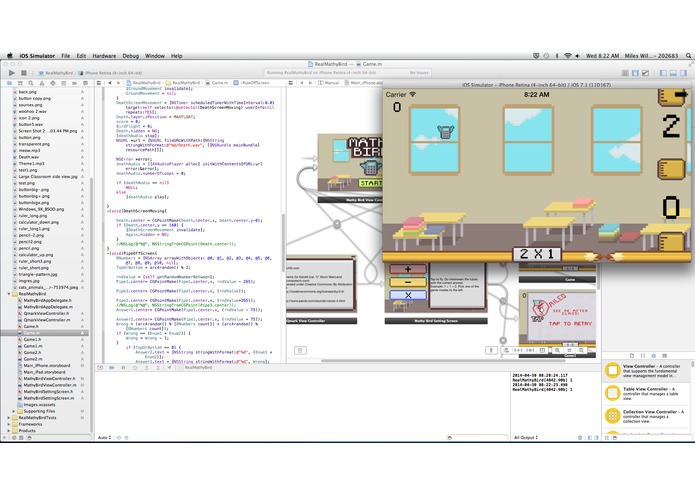Run the project with Xcode's play button
The image size is (695, 494).
[12, 73]
